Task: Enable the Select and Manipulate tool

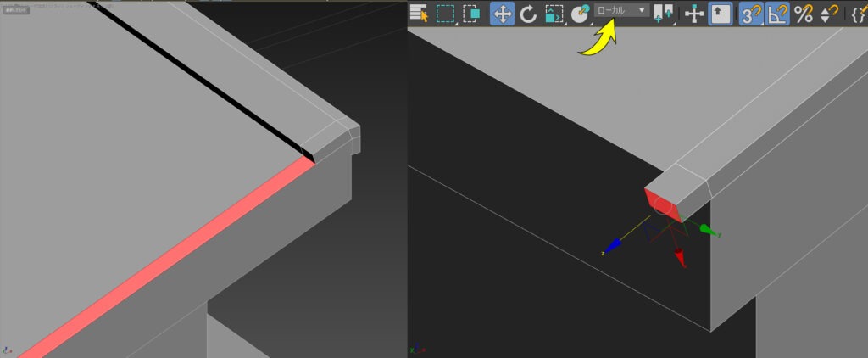Action: pos(693,14)
